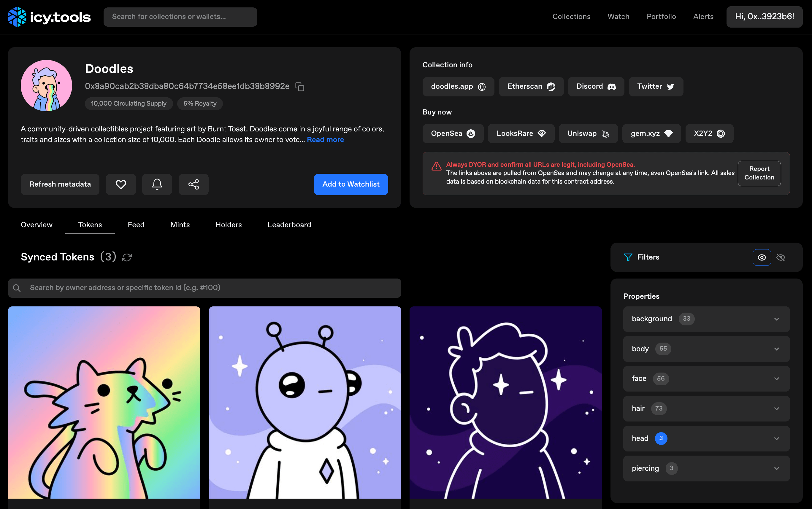Click the Doodles collection avatar
This screenshot has height=509, width=812.
(47, 85)
